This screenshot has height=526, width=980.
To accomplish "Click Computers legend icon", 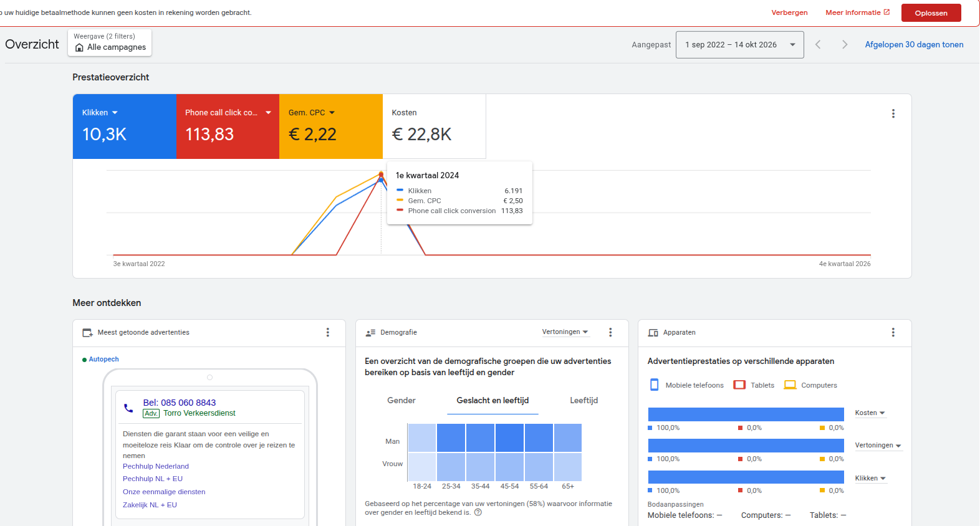I will tap(790, 385).
